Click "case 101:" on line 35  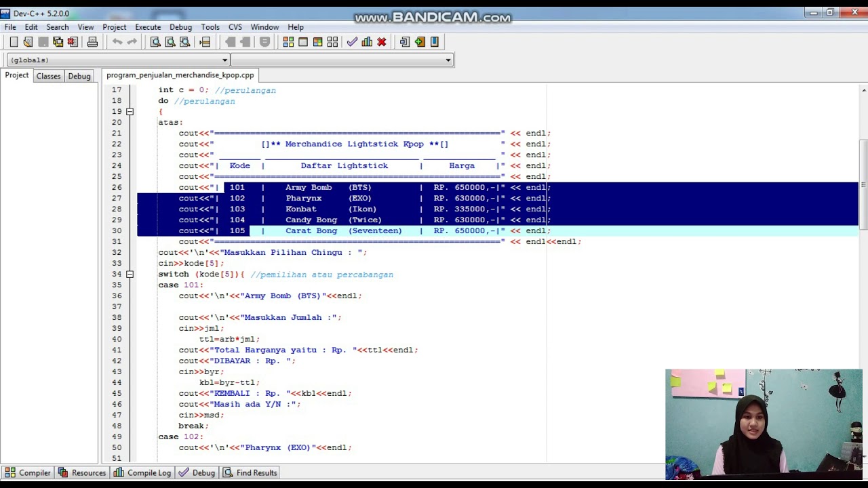click(x=181, y=285)
